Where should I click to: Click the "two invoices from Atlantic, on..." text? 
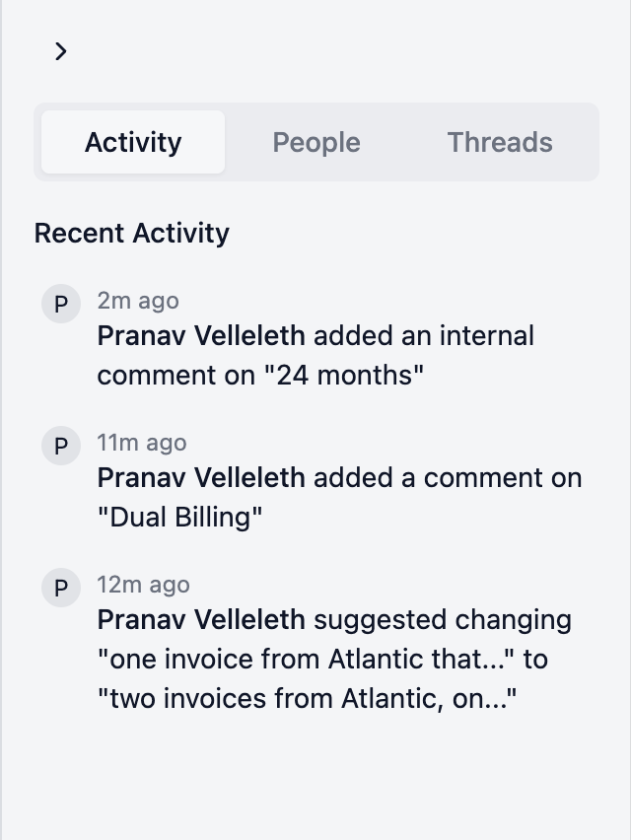tap(308, 699)
